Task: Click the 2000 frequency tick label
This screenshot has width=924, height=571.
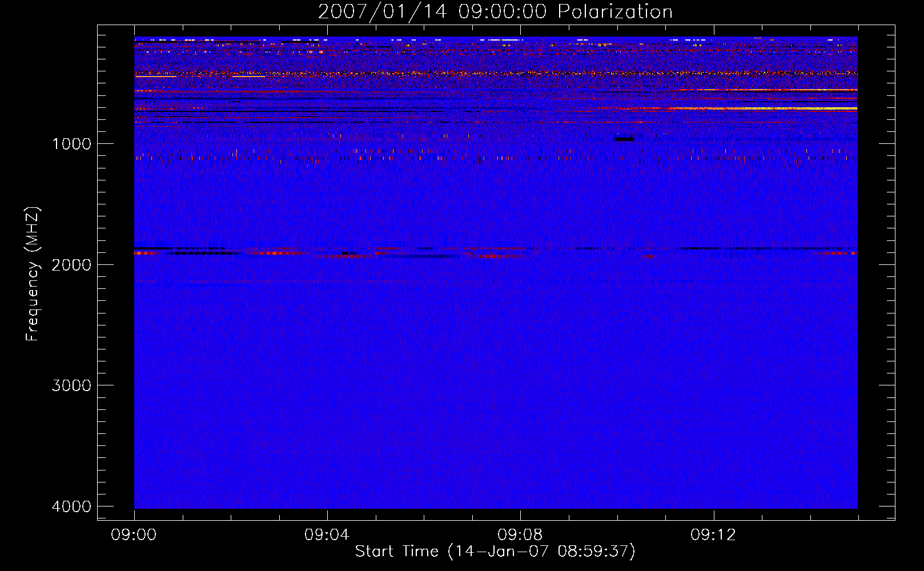Action: (71, 264)
